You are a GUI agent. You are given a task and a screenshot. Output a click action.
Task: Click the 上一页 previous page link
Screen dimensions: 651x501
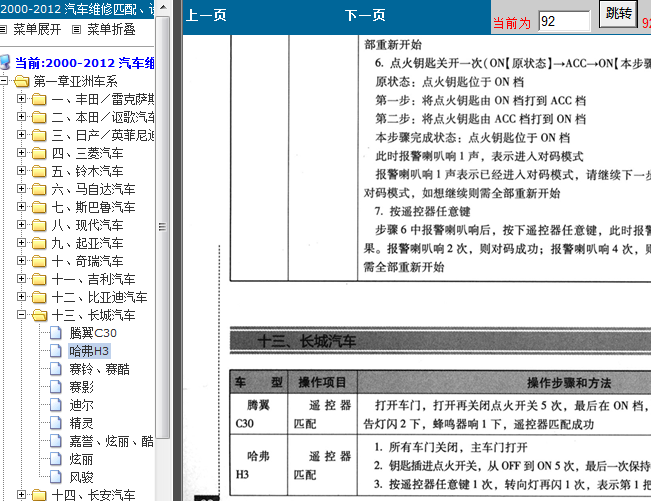tap(206, 15)
